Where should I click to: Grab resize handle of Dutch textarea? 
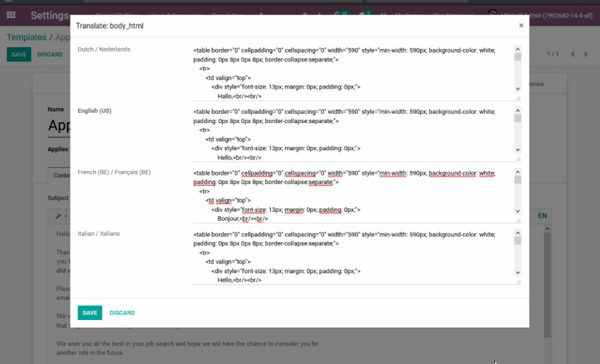(518, 98)
